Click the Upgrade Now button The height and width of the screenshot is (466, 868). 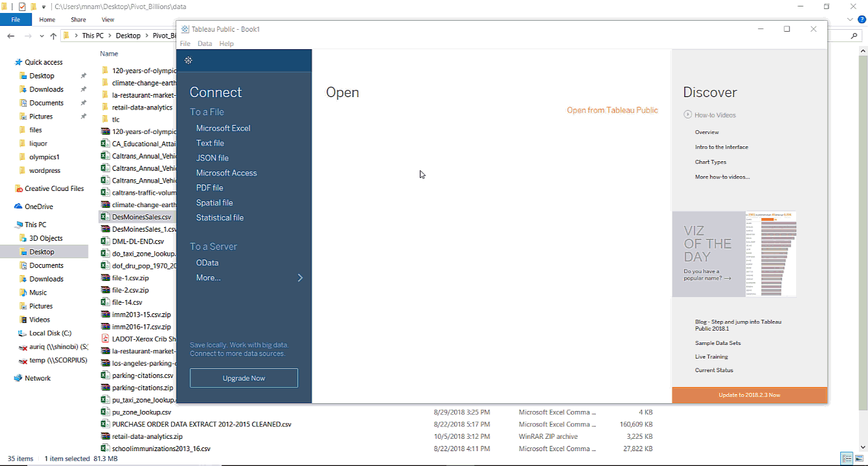(244, 378)
